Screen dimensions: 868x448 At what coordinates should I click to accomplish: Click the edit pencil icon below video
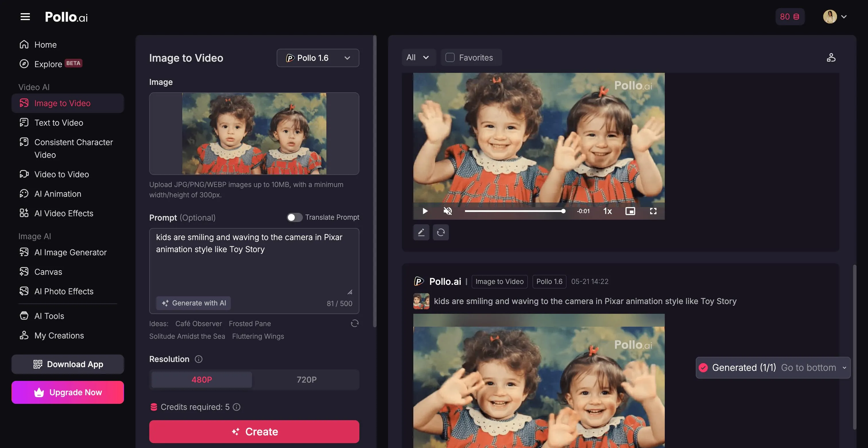click(421, 232)
